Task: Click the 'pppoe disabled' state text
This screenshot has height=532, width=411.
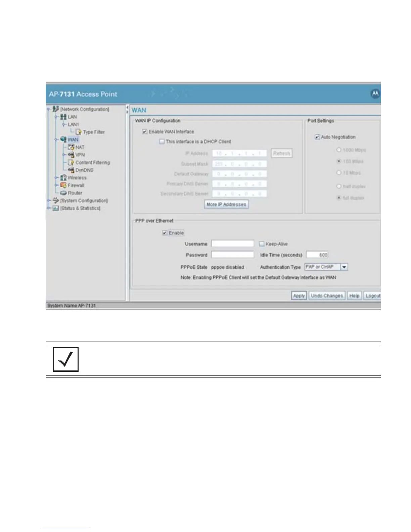Action: click(x=228, y=267)
